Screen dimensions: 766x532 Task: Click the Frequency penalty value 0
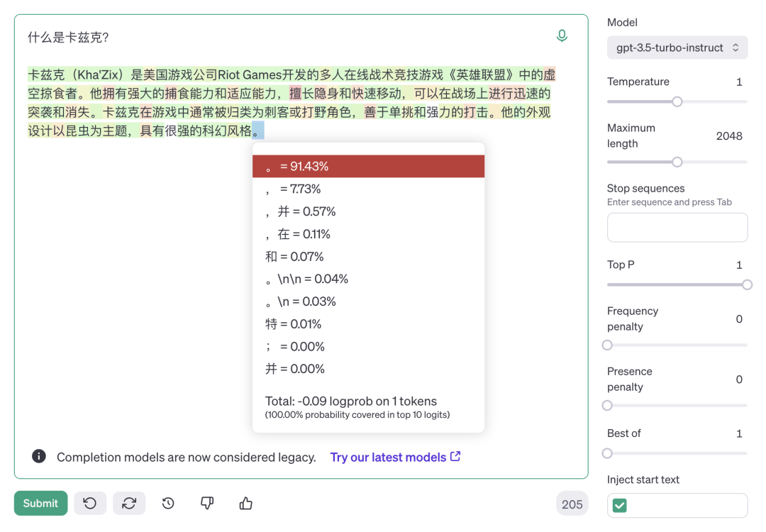[x=739, y=319]
